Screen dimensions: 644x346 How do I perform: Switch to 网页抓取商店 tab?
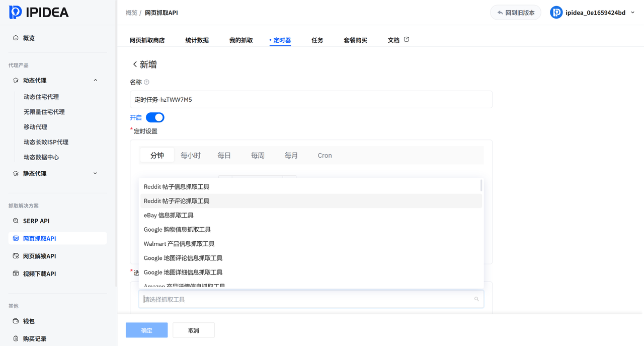coord(147,40)
